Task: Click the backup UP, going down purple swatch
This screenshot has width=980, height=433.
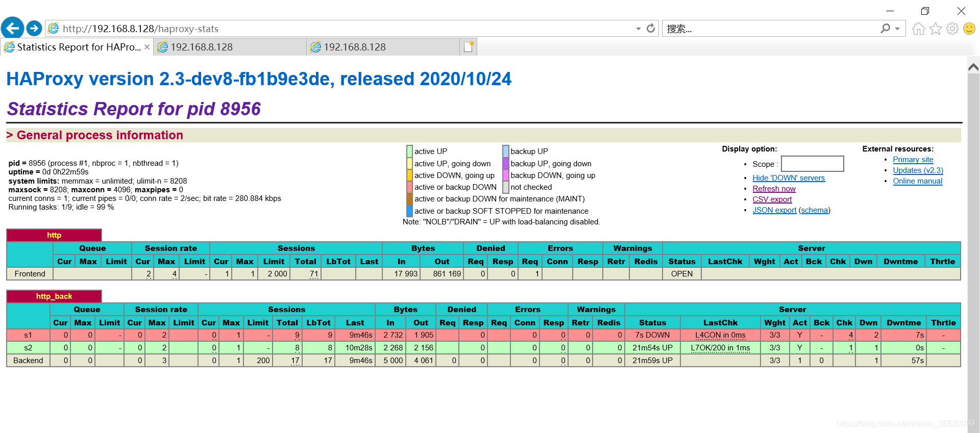Action: pyautogui.click(x=506, y=163)
